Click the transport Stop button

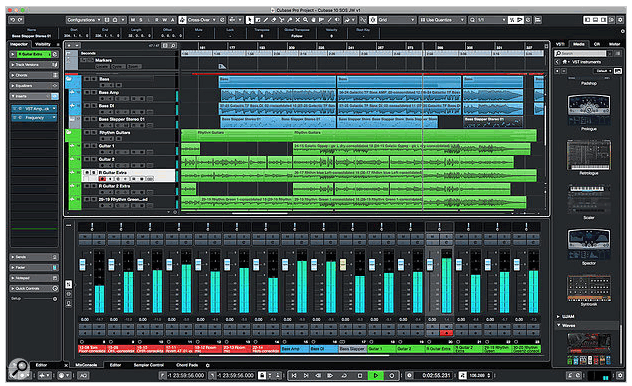coord(360,375)
